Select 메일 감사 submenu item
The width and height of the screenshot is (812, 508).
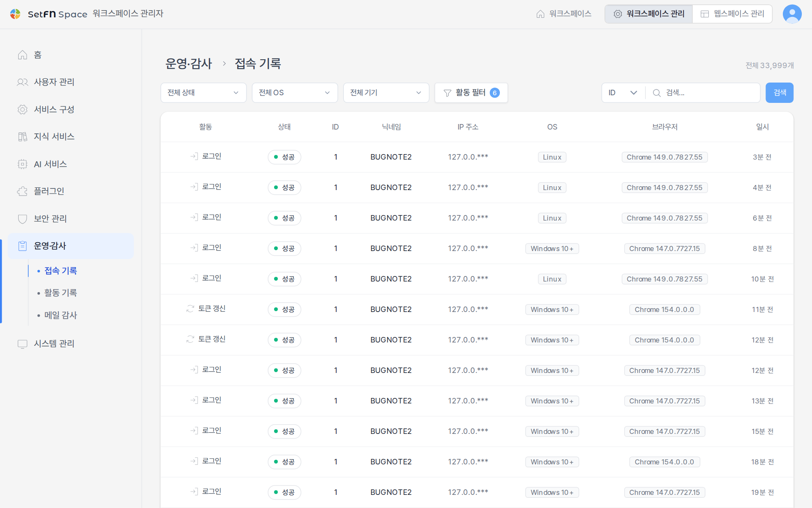[60, 315]
